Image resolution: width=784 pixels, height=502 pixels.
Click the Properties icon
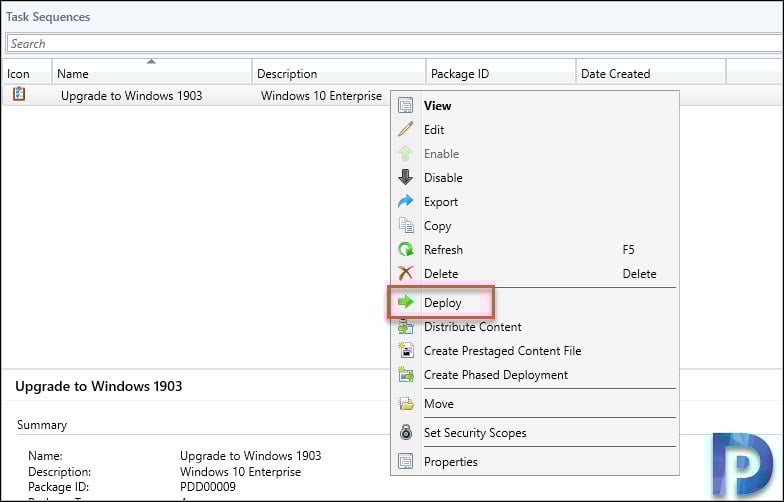(406, 462)
